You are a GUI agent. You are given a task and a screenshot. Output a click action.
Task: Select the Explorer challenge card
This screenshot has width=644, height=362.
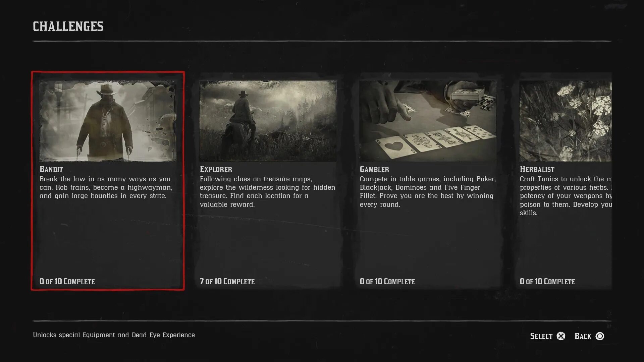click(x=268, y=181)
